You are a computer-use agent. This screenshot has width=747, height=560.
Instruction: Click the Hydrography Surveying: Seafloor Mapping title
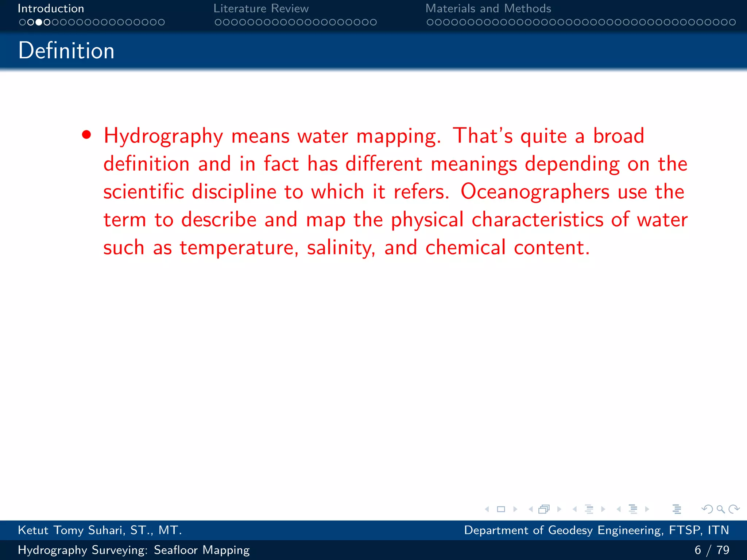click(x=134, y=550)
